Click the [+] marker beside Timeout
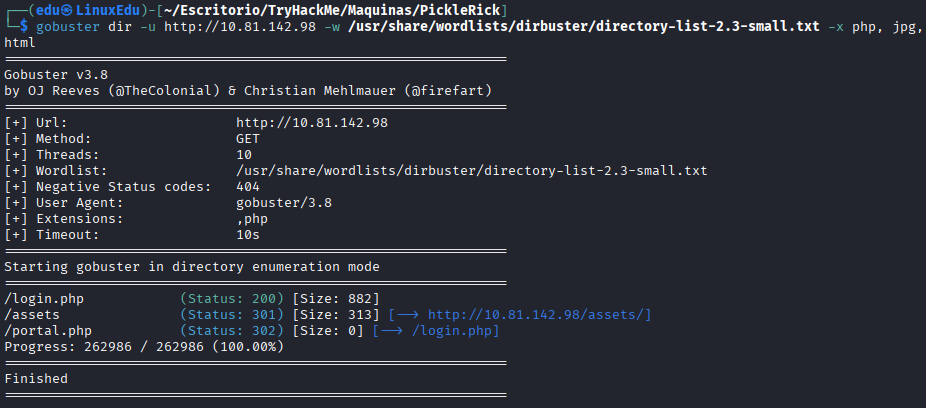 pos(16,234)
